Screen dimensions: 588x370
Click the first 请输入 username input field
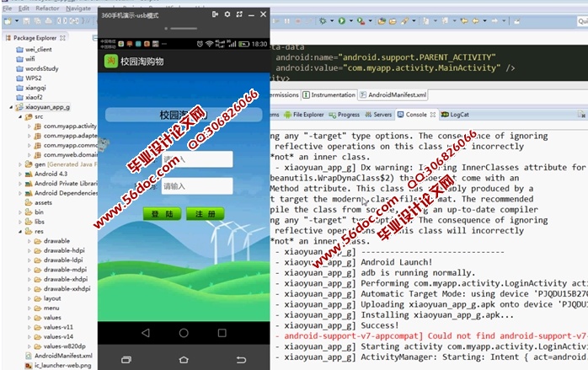[197, 159]
